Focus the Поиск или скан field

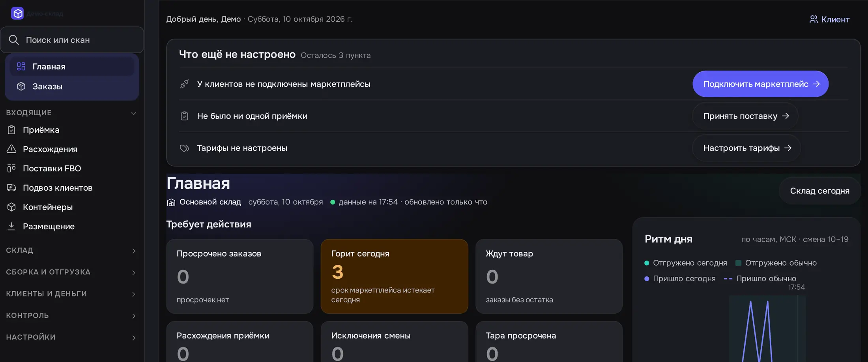[x=72, y=40]
